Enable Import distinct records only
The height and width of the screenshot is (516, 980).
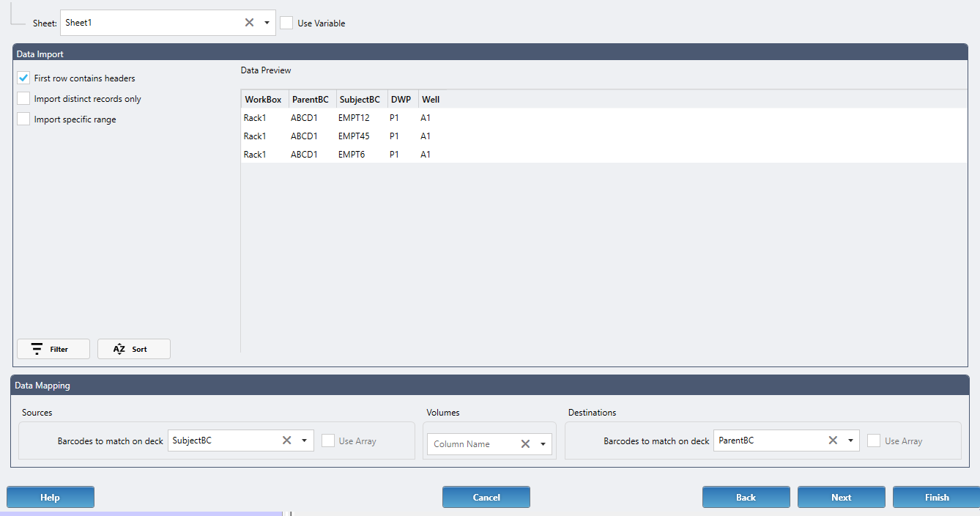23,99
